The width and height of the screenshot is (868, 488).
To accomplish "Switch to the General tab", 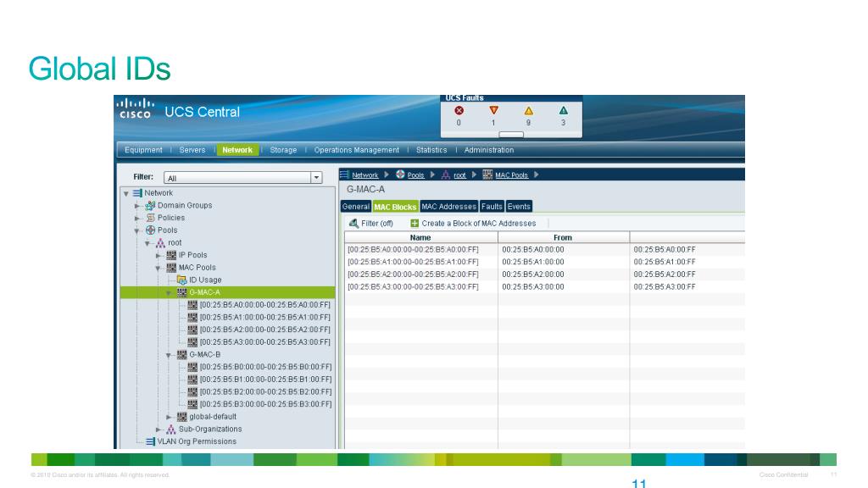I will pyautogui.click(x=355, y=207).
